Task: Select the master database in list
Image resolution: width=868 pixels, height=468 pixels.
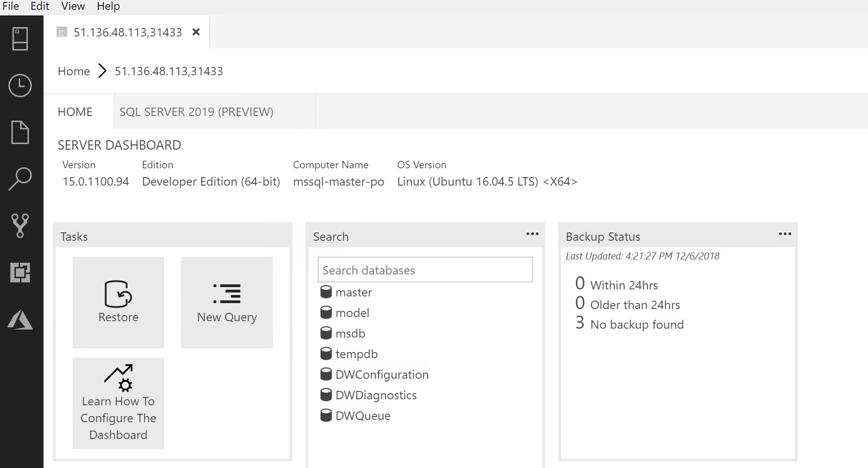Action: (x=353, y=292)
